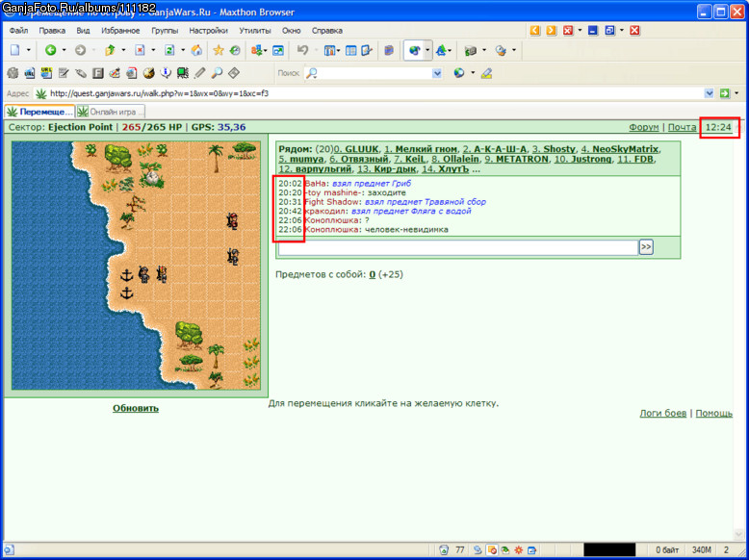Open the Правка menu

point(52,31)
